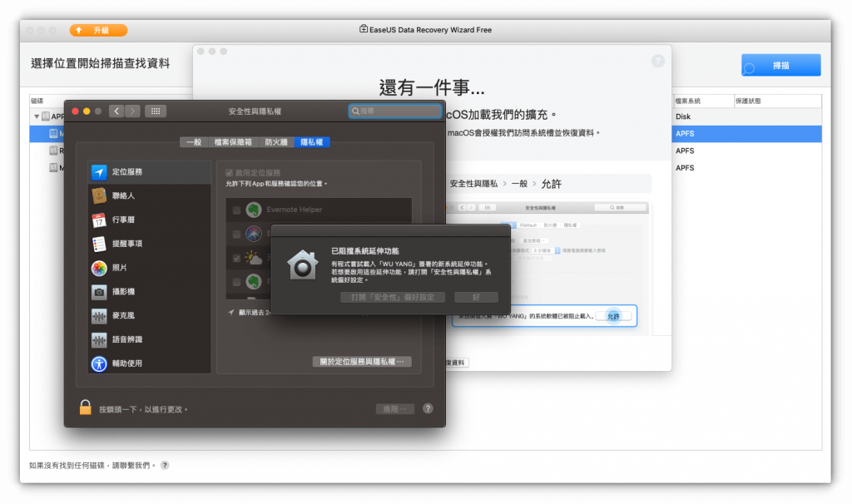Toggle the weather app location checkbox

237,258
